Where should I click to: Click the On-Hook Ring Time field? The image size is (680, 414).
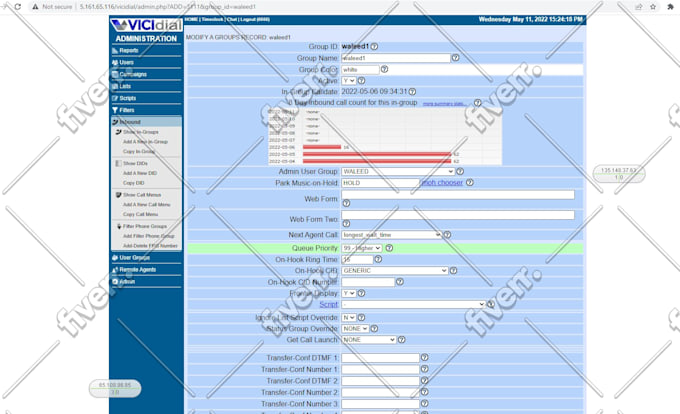[357, 260]
